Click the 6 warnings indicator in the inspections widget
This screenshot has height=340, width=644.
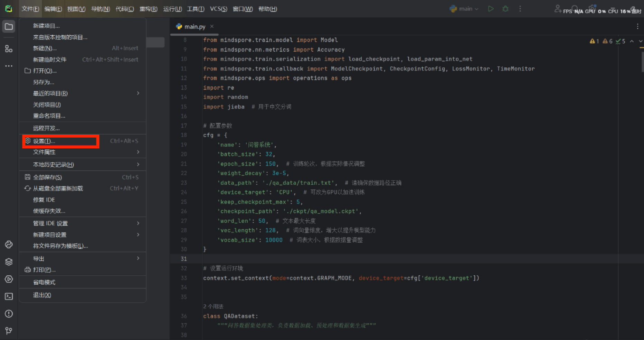[607, 41]
